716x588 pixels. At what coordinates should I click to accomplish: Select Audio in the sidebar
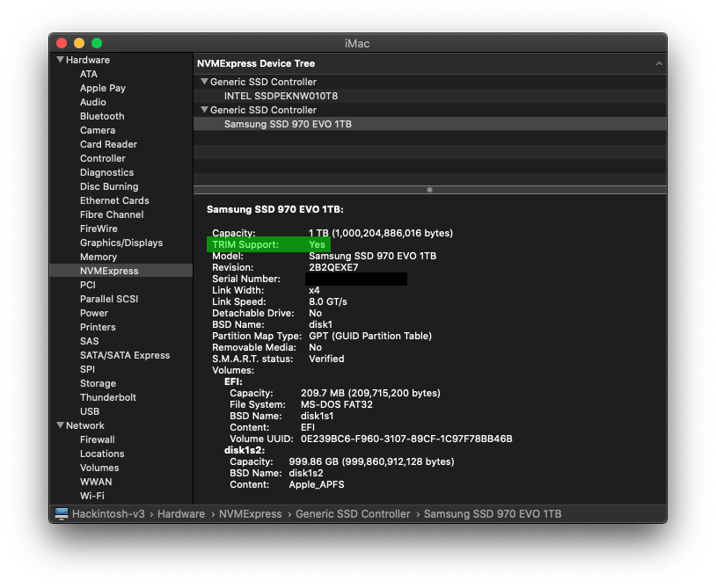tap(92, 102)
